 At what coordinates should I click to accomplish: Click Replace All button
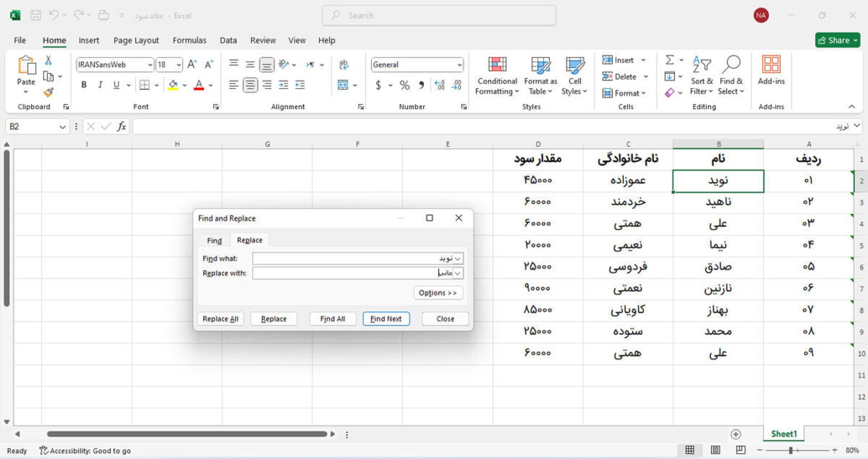tap(220, 319)
